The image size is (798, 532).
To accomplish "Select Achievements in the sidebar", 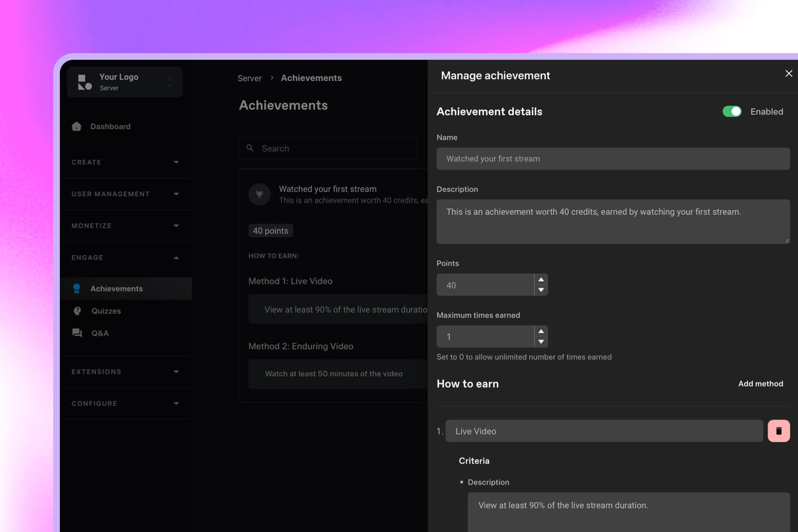I will [x=126, y=288].
